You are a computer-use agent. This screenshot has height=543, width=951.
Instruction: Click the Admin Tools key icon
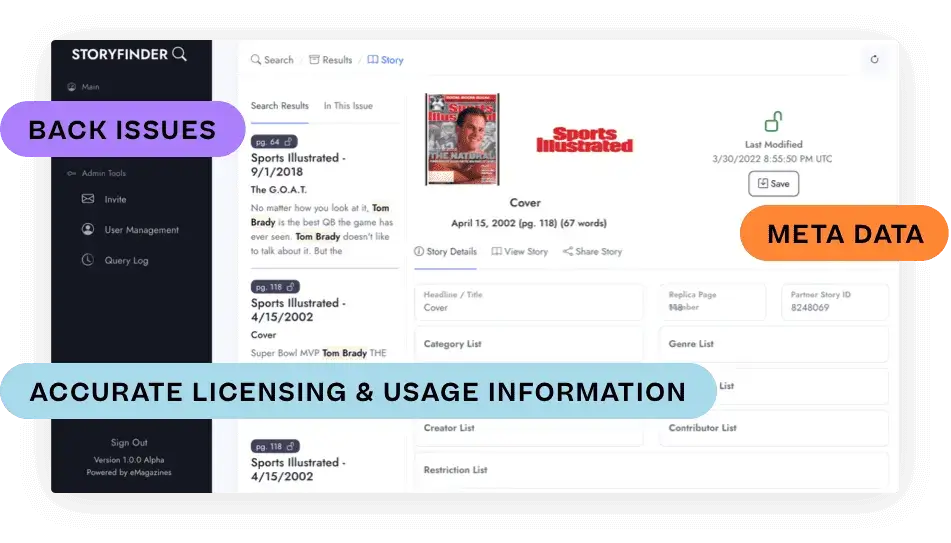[x=71, y=173]
